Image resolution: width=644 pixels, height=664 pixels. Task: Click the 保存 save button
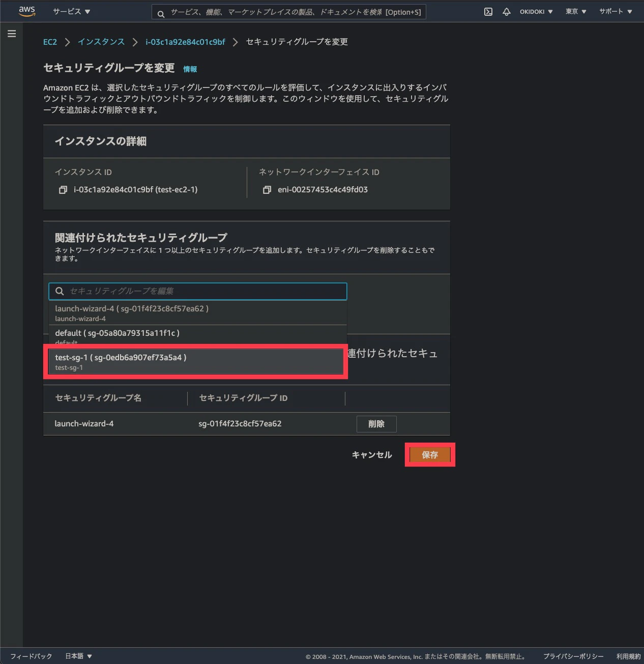[430, 455]
